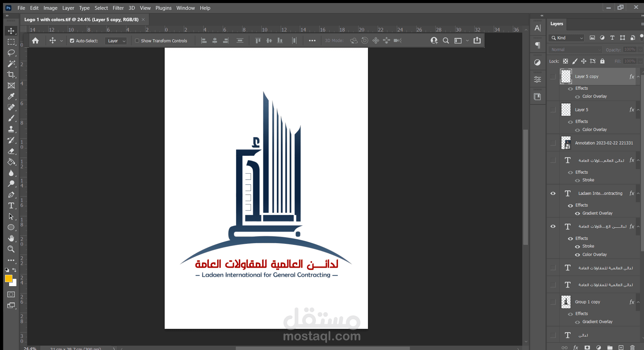Open the Plugins menu

(x=163, y=8)
